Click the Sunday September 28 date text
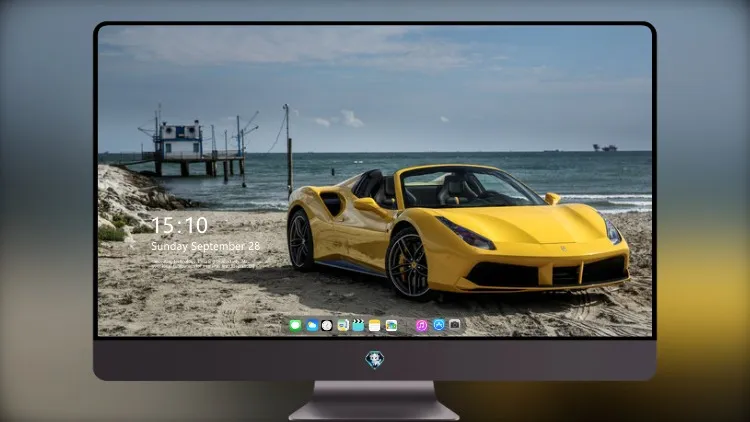This screenshot has height=422, width=750. (206, 246)
